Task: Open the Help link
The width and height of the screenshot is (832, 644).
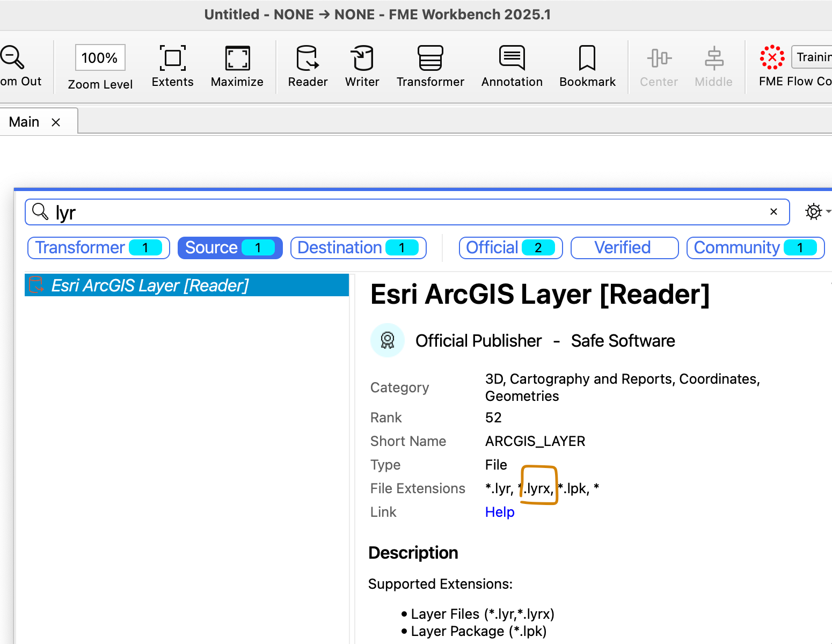Action: coord(500,512)
